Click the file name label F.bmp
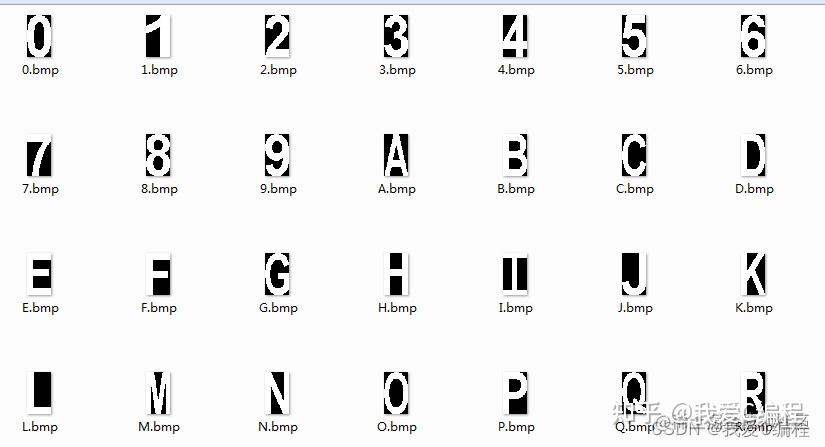825x447 pixels. [x=159, y=308]
